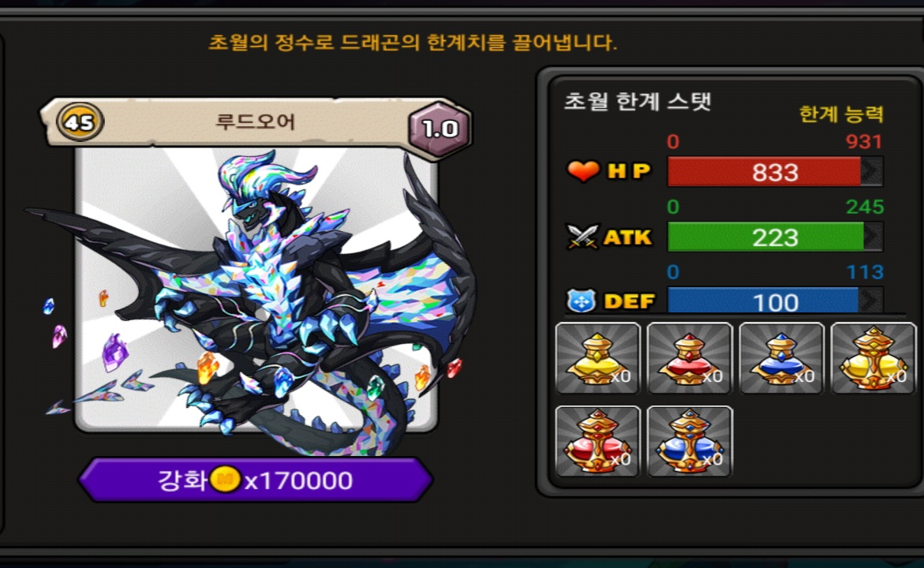
Task: Click the red HP bar showing 833
Action: click(775, 172)
